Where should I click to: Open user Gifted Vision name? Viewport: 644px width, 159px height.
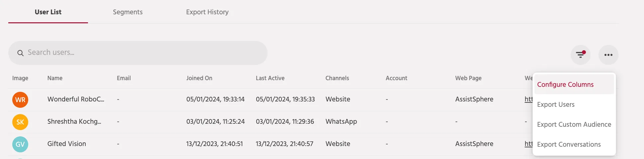67,144
